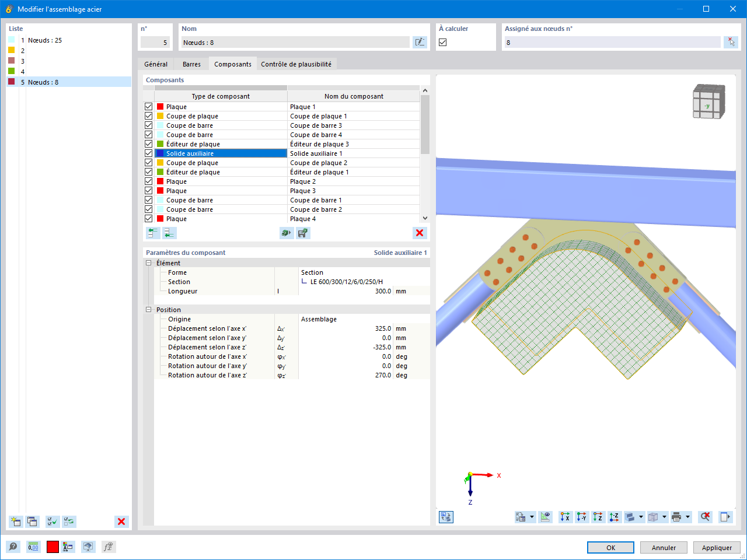
Task: Uncheck the Plaque 1 component checkbox
Action: tap(149, 107)
